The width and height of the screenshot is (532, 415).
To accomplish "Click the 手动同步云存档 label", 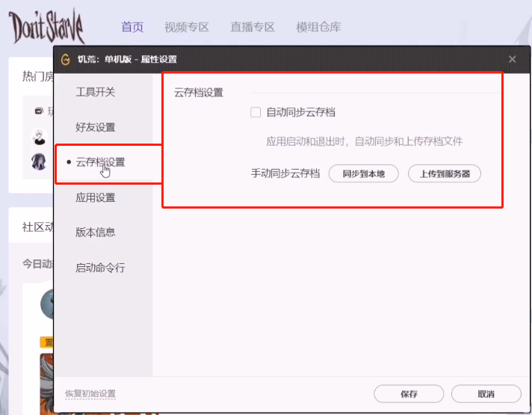I will pos(285,173).
